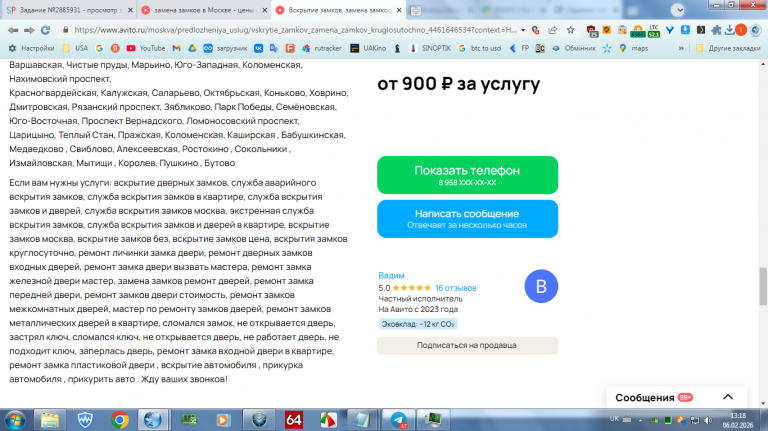Select the Вскрытие замков tab
Viewport: 768px width, 431px height.
[x=338, y=10]
